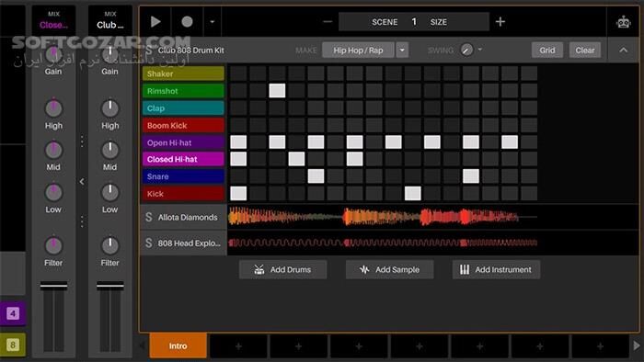This screenshot has height=362, width=644.
Task: Solo the Club 808 Drum Kit track
Action: (x=149, y=50)
